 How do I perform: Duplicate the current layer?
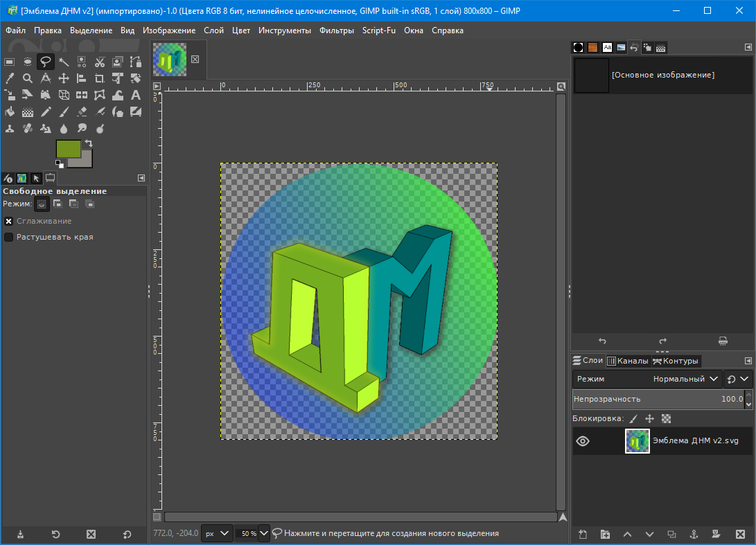coord(671,534)
